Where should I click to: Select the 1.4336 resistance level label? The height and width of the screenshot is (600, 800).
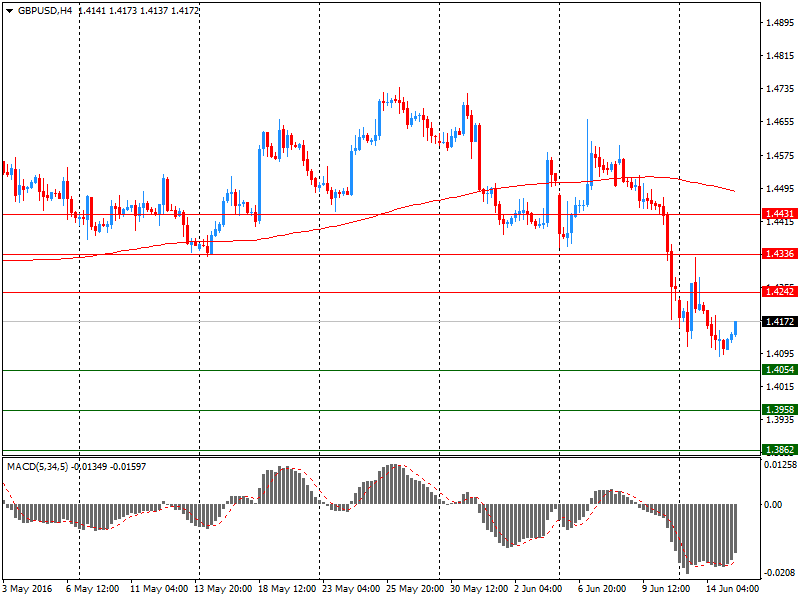[780, 254]
